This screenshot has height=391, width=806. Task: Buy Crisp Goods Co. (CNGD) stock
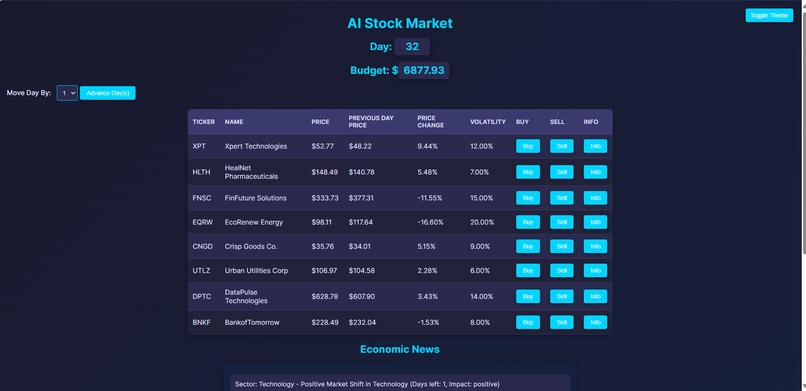pyautogui.click(x=528, y=246)
